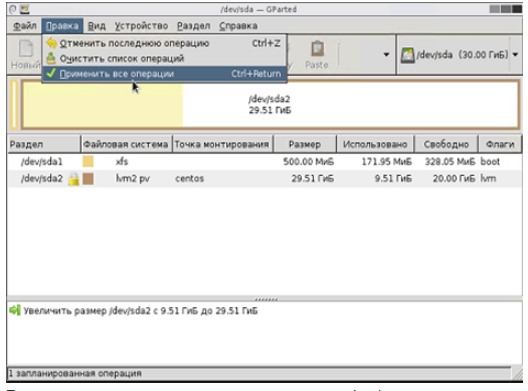The width and height of the screenshot is (528, 391).
Task: Select the small /dev/sda1 block in disk map
Action: tap(14, 104)
